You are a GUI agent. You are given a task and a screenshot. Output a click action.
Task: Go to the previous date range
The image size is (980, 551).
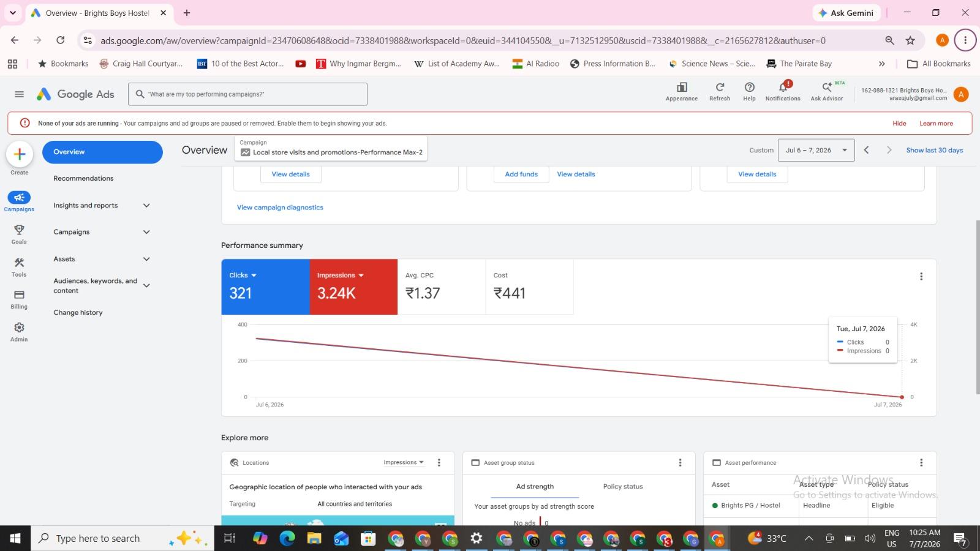[x=866, y=150]
